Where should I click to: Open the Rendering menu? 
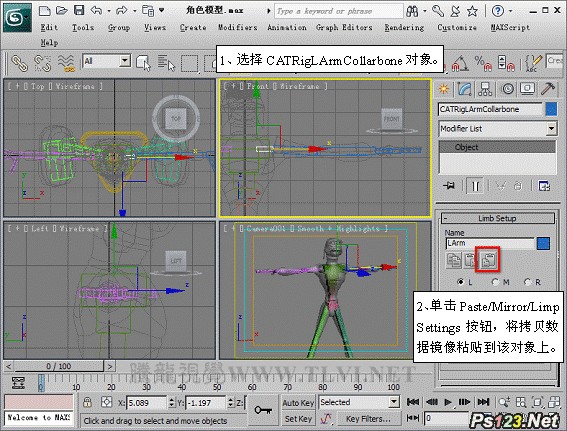point(404,27)
